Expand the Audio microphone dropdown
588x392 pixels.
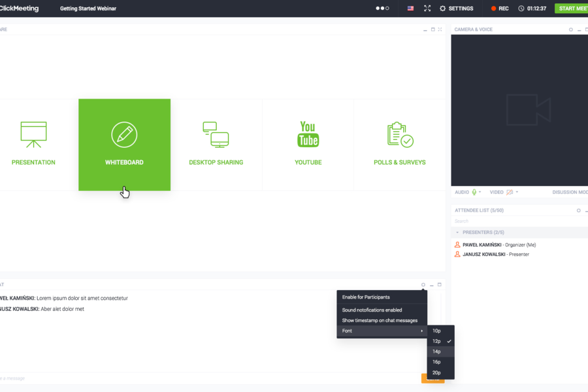point(480,192)
